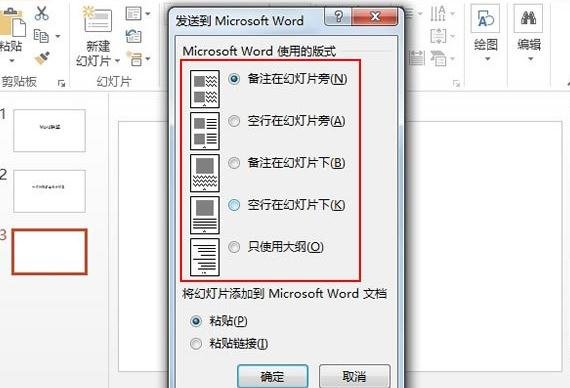Open 绘图 dropdown arrow
This screenshot has width=570, height=388.
click(487, 59)
